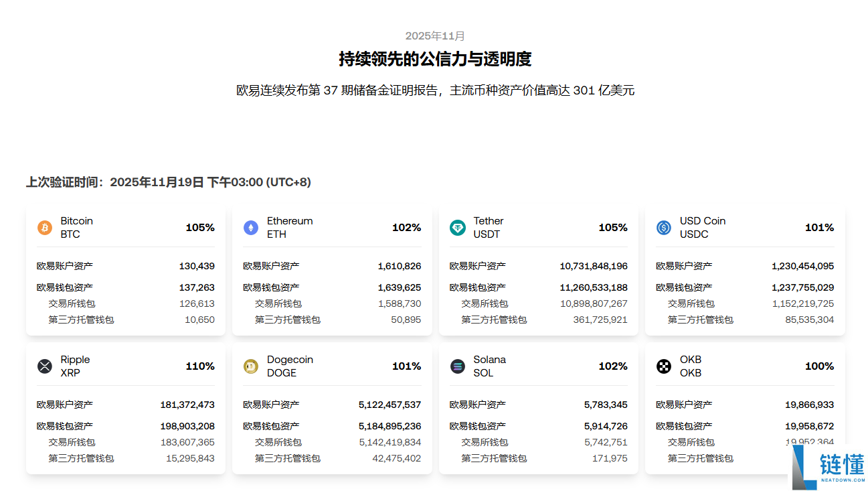The image size is (868, 491).
Task: Click the 105% ratio on Tether card
Action: coord(613,228)
